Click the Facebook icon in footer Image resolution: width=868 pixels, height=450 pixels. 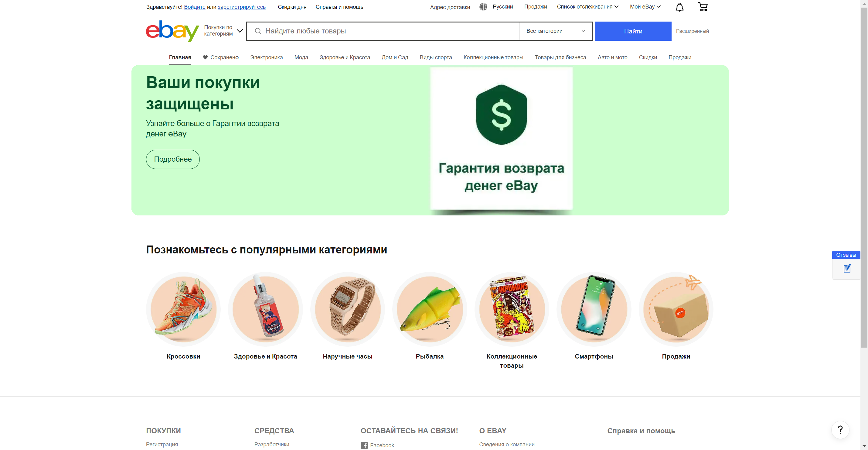[364, 445]
